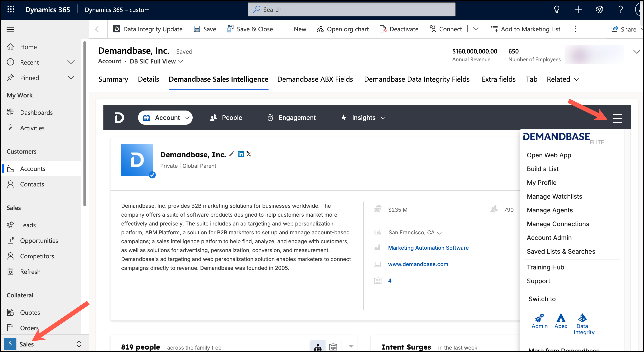Expand San Francisco, CA location chevron
Image resolution: width=644 pixels, height=352 pixels.
pos(439,233)
